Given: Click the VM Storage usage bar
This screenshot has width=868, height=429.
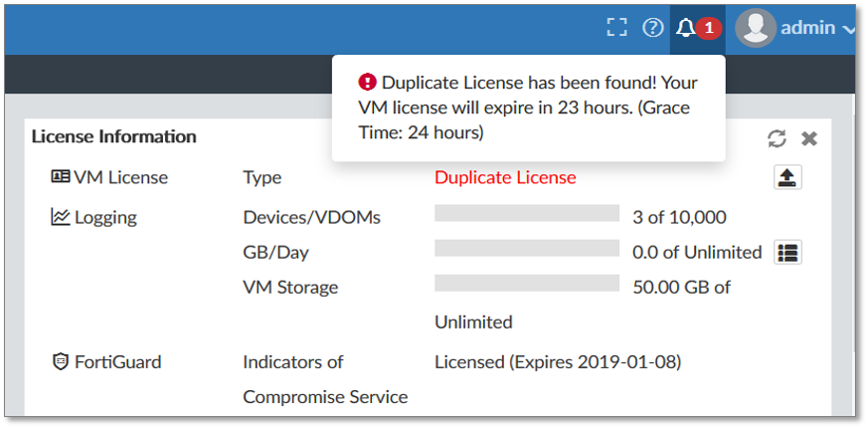Looking at the screenshot, I should [x=527, y=283].
